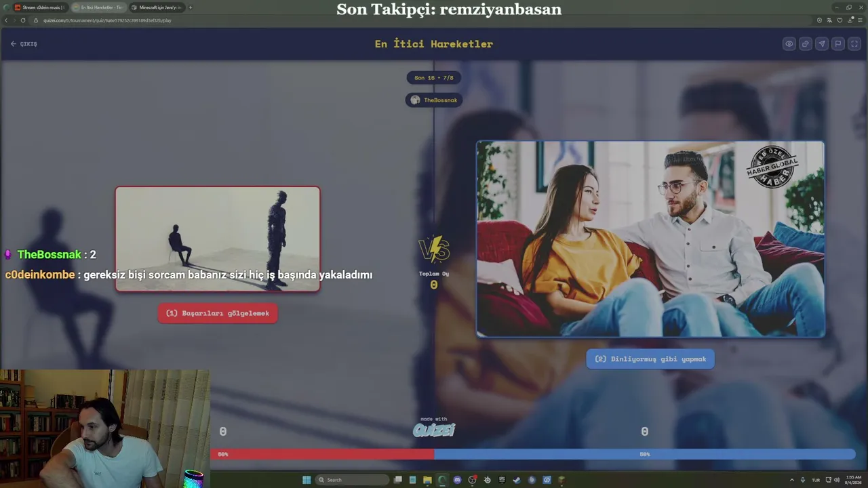Open a new browser tab
868x488 pixels.
click(x=191, y=7)
